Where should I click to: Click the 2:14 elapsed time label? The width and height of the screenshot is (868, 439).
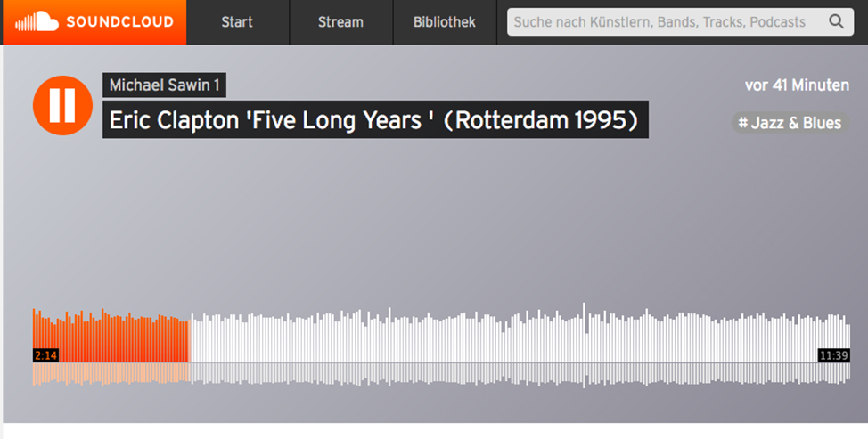[46, 355]
